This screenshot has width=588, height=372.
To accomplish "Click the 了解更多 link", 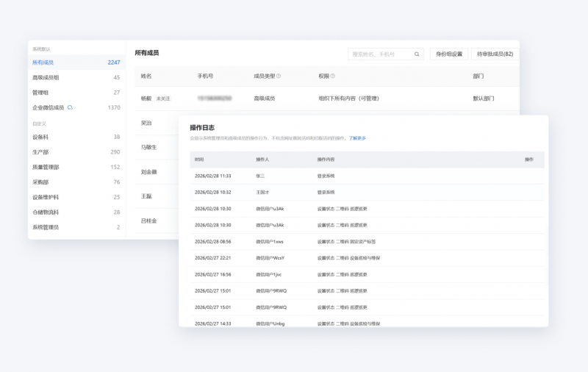I will pos(357,138).
